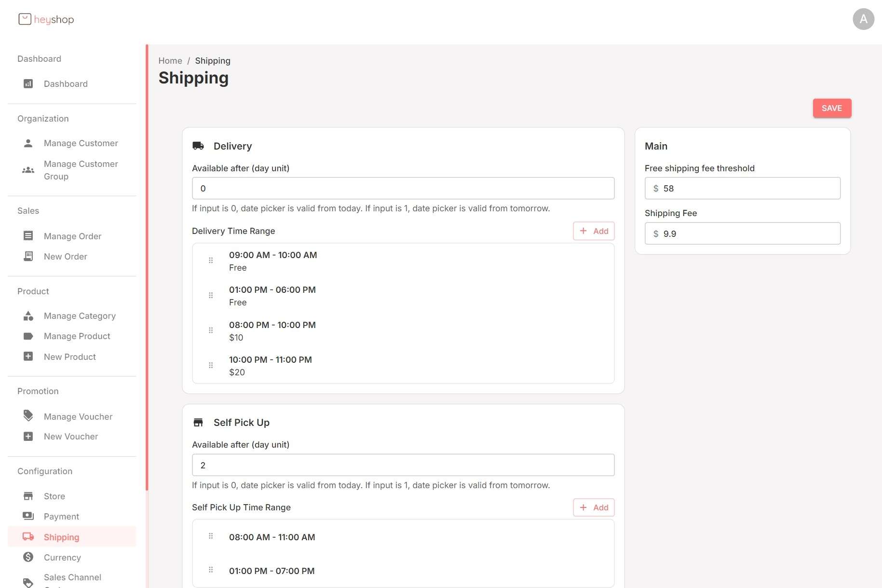
Task: Click the Manage Customer Group icon
Action: pyautogui.click(x=28, y=170)
